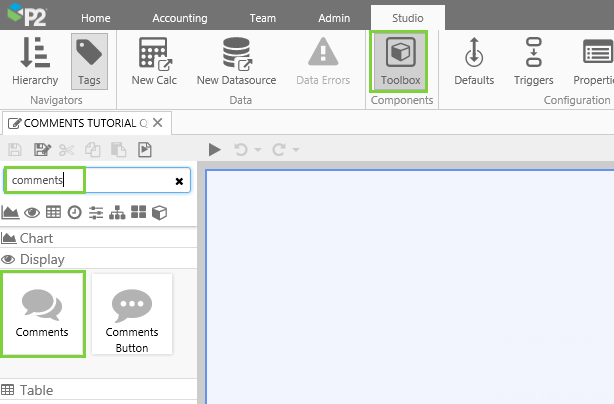Select the Comments component
Viewport: 614px width, 404px height.
click(x=42, y=314)
